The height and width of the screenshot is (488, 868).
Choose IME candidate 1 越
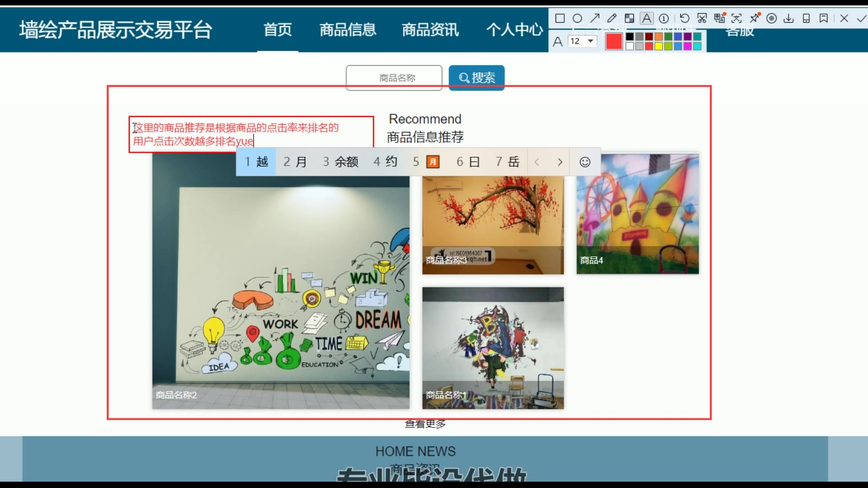click(256, 162)
